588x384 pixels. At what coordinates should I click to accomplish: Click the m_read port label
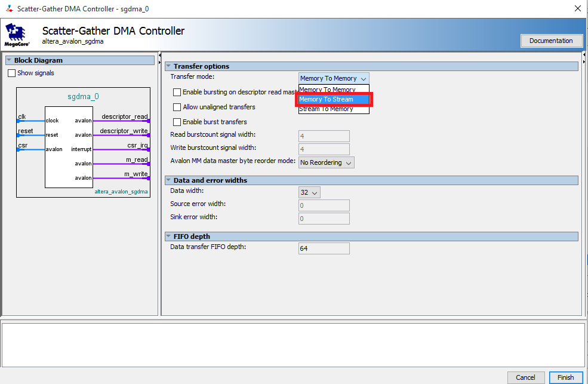(x=137, y=159)
